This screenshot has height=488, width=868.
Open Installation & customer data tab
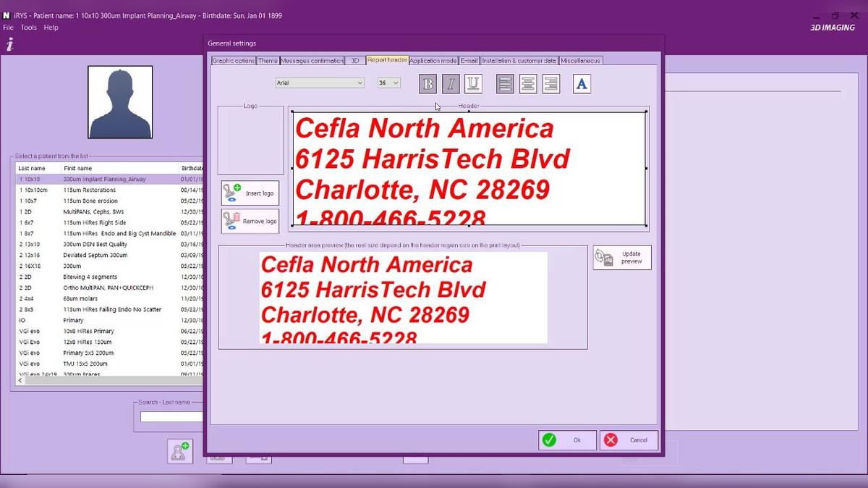519,61
